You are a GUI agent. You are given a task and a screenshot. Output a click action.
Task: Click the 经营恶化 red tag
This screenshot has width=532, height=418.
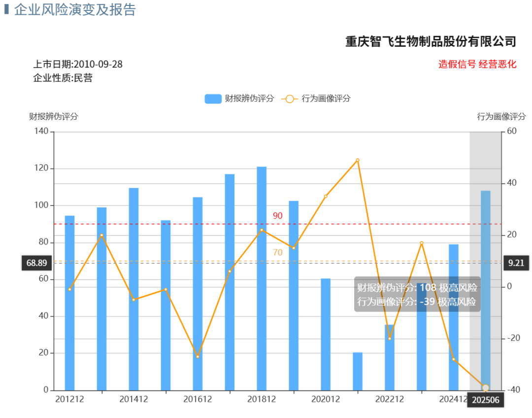pos(498,64)
